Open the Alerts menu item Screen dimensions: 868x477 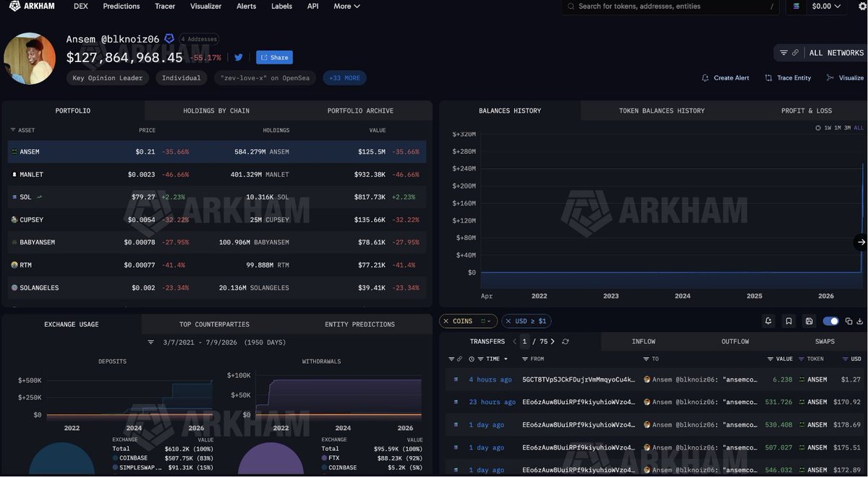(247, 6)
